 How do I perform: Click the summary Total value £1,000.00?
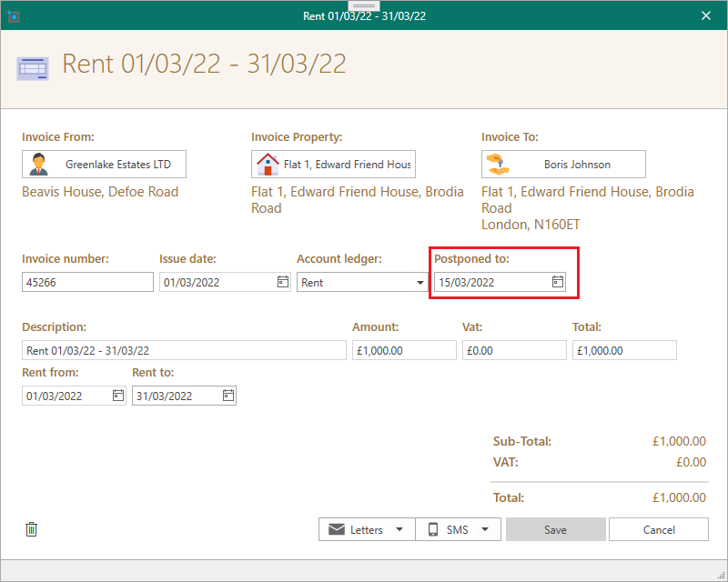(679, 497)
